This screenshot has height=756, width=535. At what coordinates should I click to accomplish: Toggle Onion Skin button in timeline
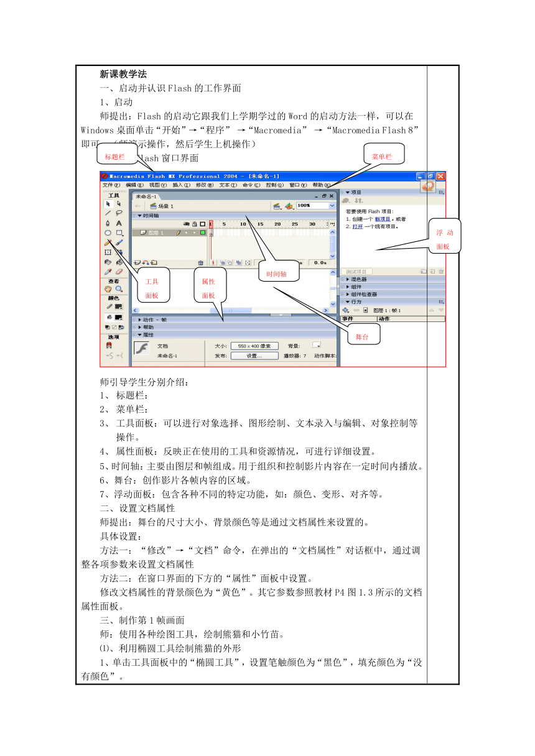(222, 262)
